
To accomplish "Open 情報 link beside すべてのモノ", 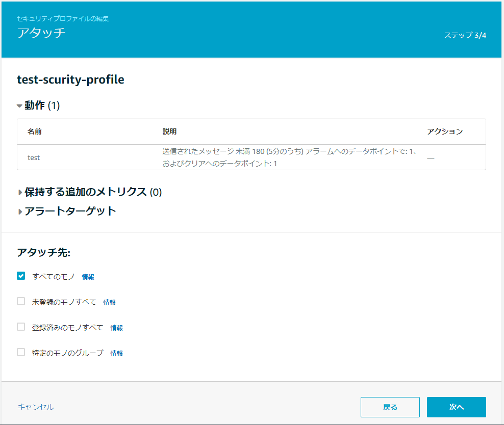I will click(88, 277).
